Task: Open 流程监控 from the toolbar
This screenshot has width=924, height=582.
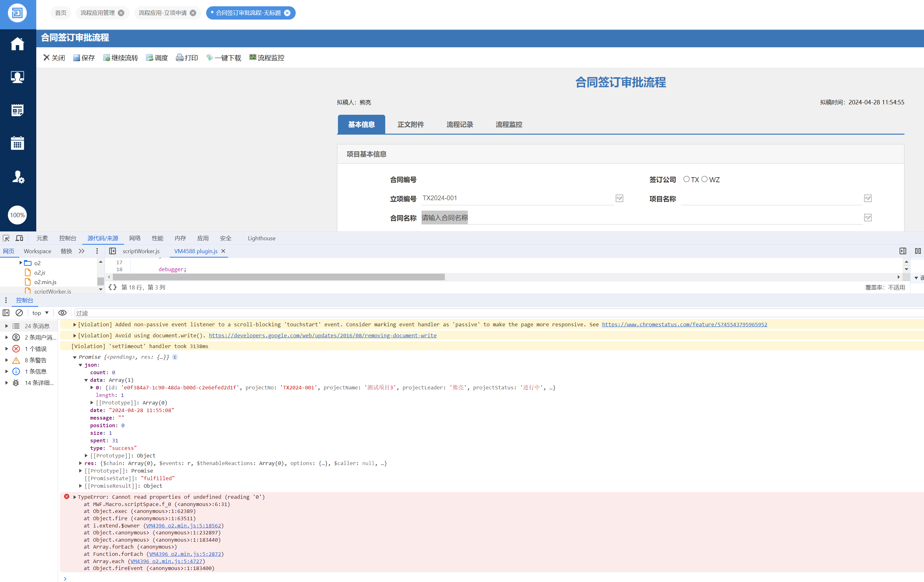Action: (x=267, y=58)
